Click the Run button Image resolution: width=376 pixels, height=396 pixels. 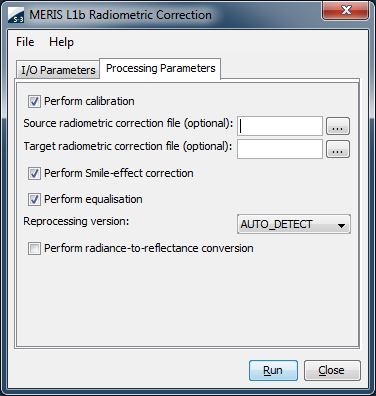pyautogui.click(x=273, y=370)
